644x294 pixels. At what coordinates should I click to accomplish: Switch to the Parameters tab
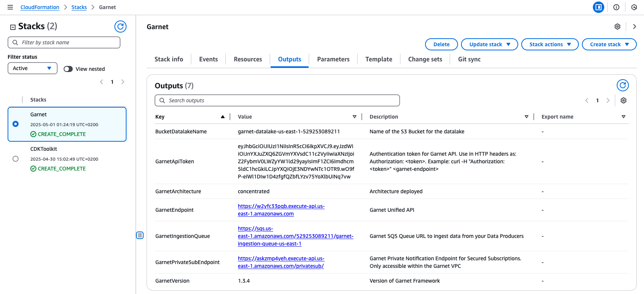333,59
